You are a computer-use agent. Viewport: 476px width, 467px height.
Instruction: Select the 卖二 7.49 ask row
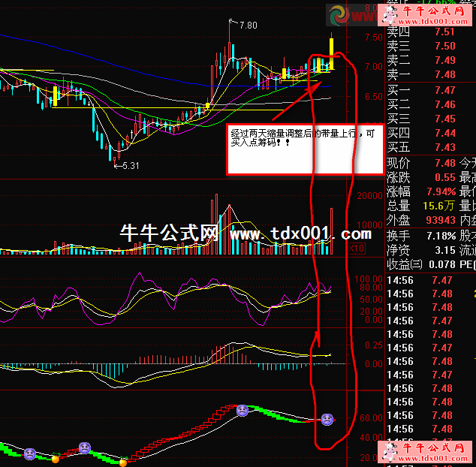(421, 60)
